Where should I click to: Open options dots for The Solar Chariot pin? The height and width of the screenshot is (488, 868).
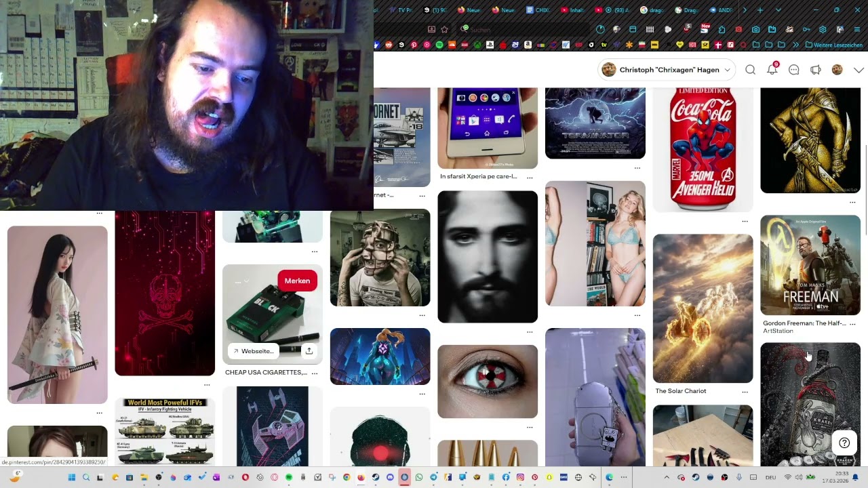point(745,392)
